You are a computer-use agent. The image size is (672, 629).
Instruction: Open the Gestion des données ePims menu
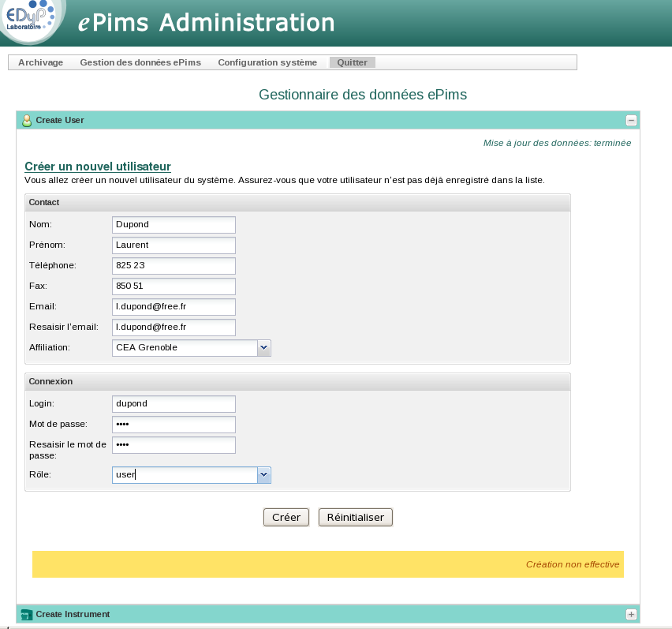pyautogui.click(x=140, y=62)
